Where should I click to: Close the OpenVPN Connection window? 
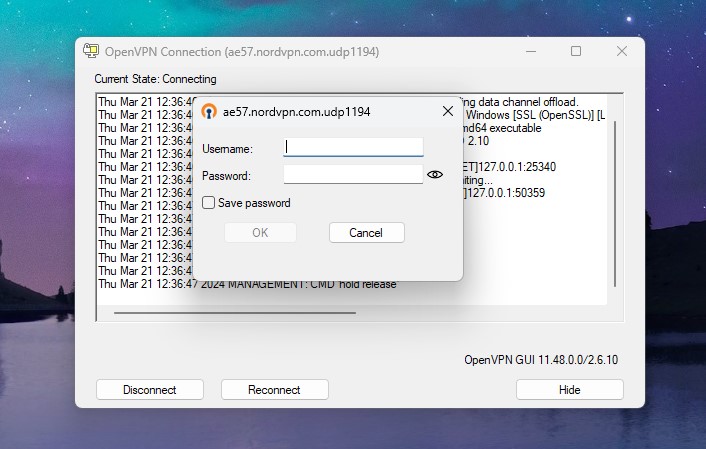click(x=622, y=51)
